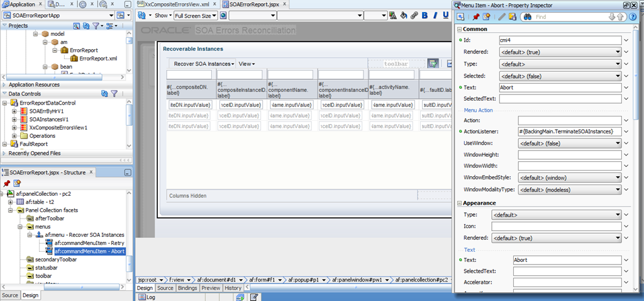Screen dimensions: 644x301
Task: Click the ActionListener input field
Action: point(570,132)
